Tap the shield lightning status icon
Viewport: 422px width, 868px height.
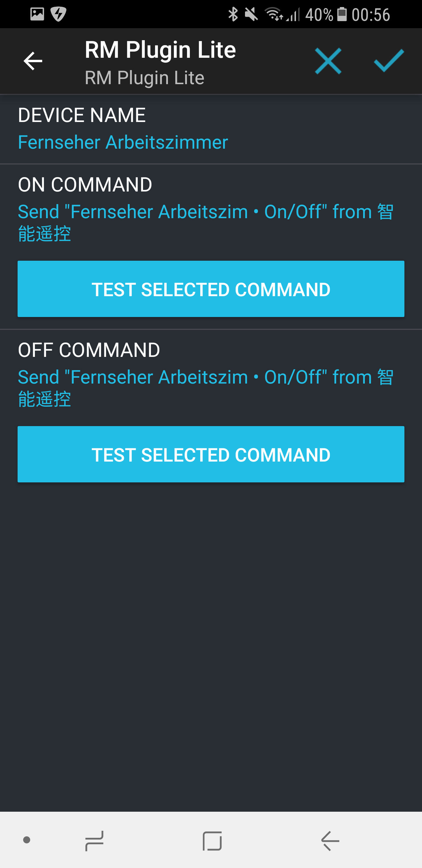[x=58, y=14]
